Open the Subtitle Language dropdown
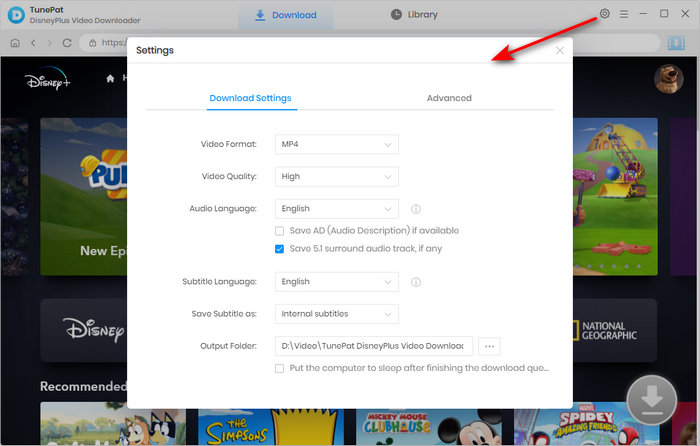This screenshot has width=700, height=446. click(x=337, y=282)
